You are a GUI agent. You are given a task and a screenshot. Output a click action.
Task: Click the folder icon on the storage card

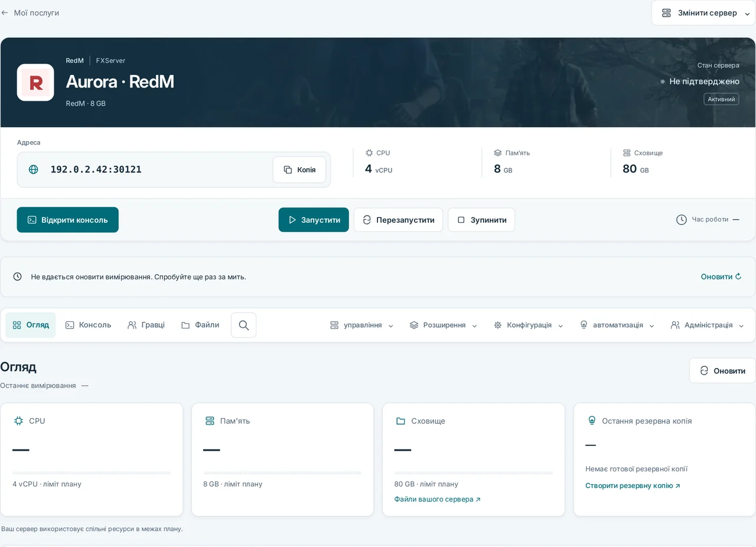point(400,421)
